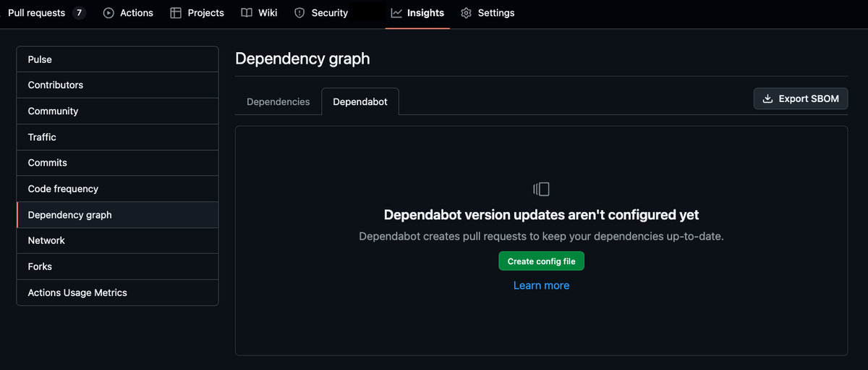The width and height of the screenshot is (868, 370).
Task: Go to the Projects tab label
Action: click(x=205, y=13)
